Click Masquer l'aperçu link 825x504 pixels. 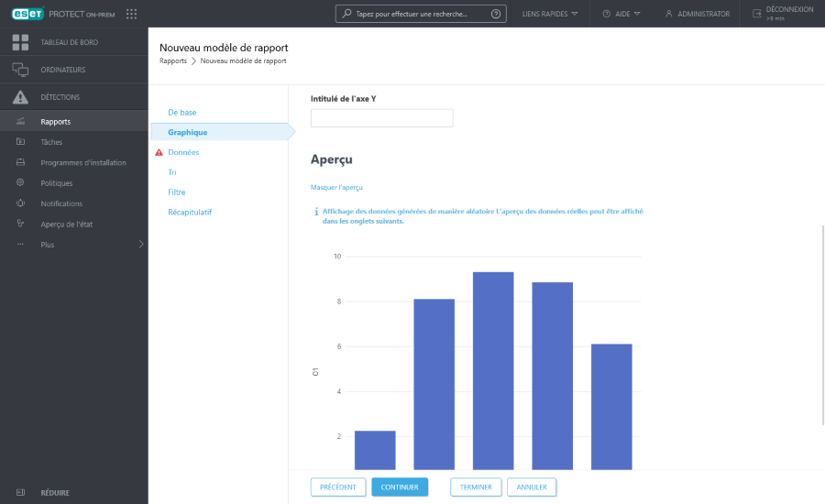click(336, 187)
